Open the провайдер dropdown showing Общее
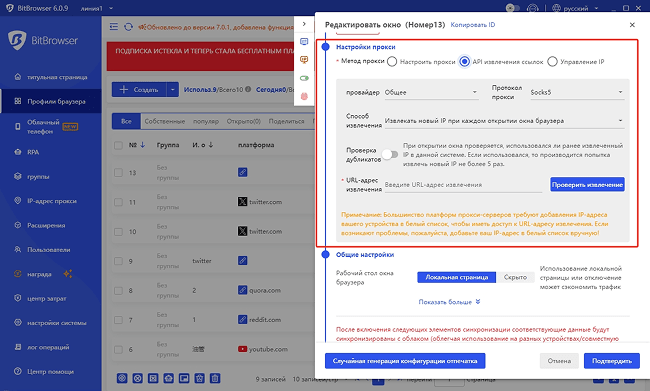This screenshot has height=391, width=650. [431, 92]
